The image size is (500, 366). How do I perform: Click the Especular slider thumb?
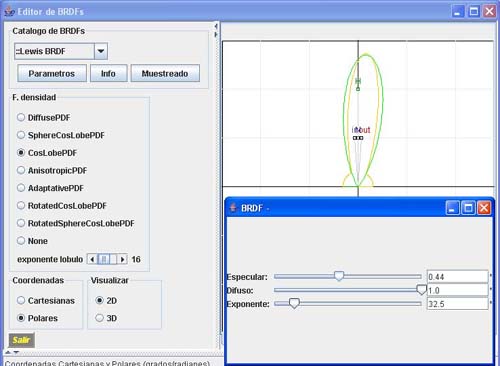339,276
